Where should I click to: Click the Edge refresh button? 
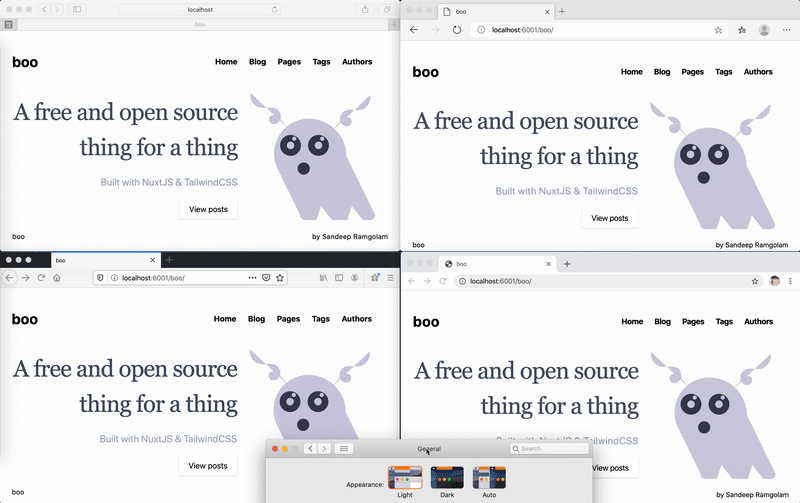point(457,30)
